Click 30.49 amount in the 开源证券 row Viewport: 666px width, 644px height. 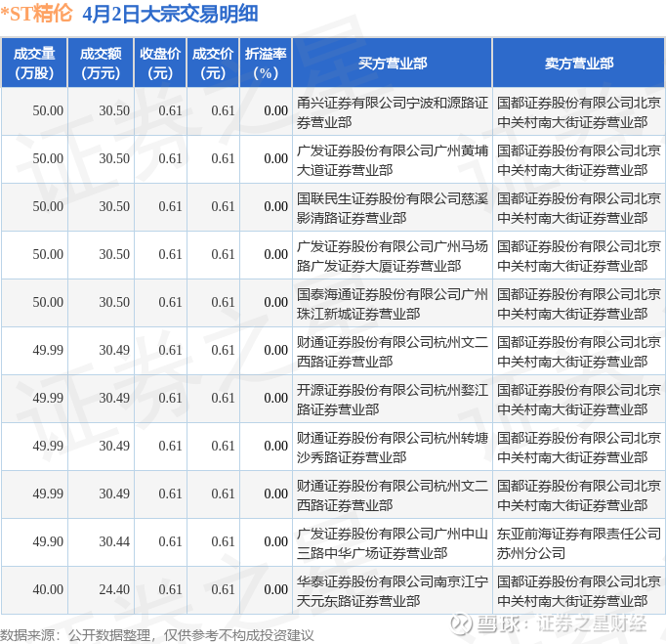point(114,399)
